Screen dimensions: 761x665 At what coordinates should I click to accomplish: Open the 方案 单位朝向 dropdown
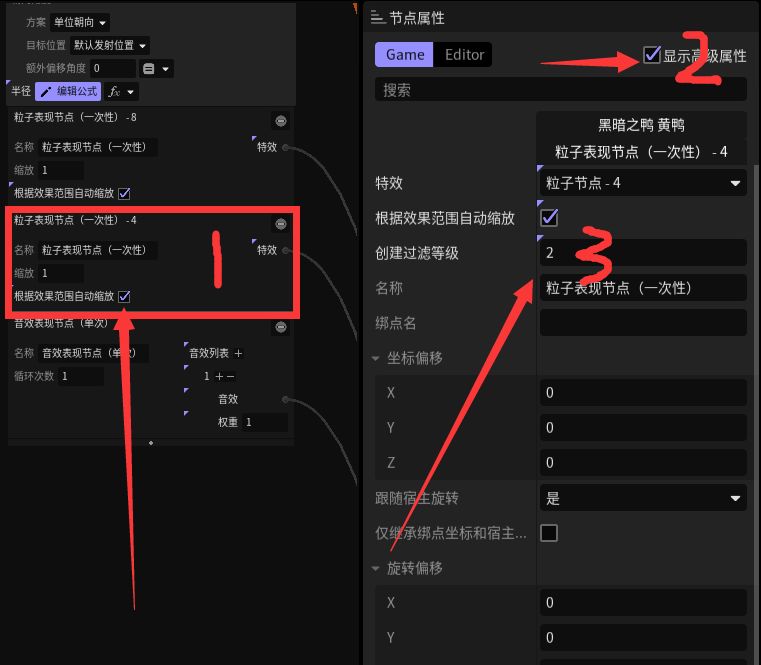click(80, 22)
